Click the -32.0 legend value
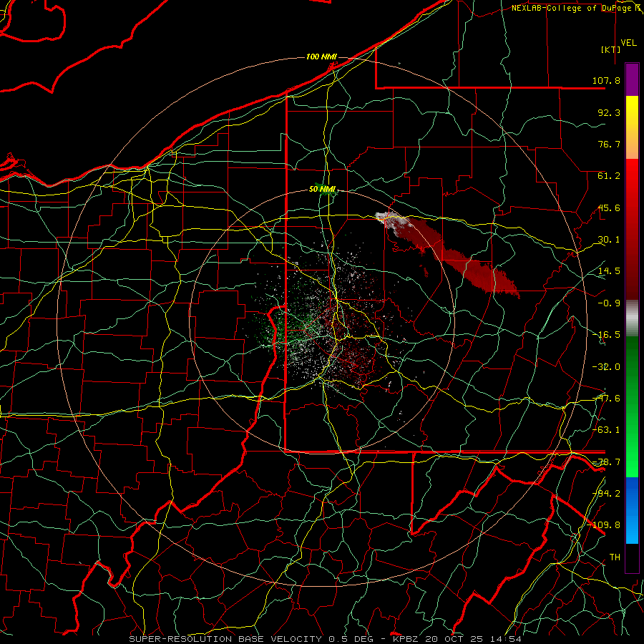The image size is (644, 644). coord(606,367)
